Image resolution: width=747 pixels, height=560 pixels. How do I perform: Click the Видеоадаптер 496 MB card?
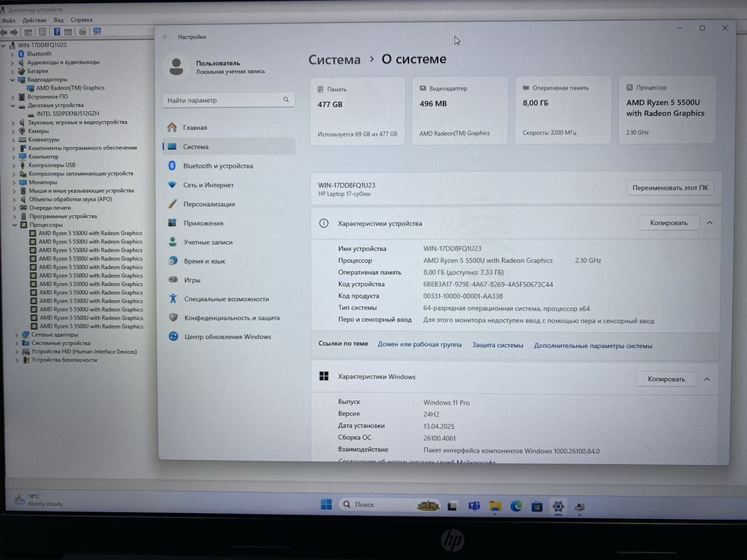(x=459, y=110)
